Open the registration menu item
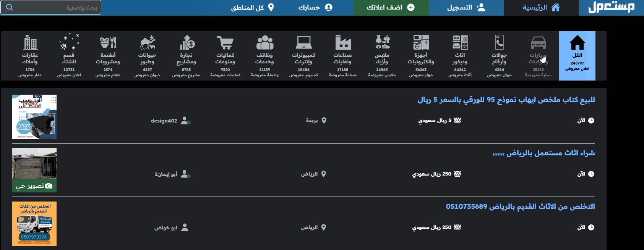 466,8
